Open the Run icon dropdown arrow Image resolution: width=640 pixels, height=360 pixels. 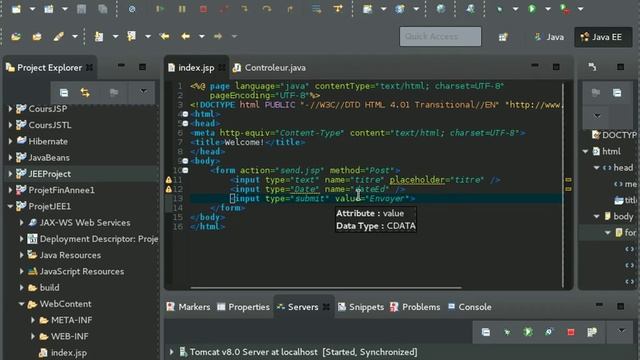pos(548,9)
